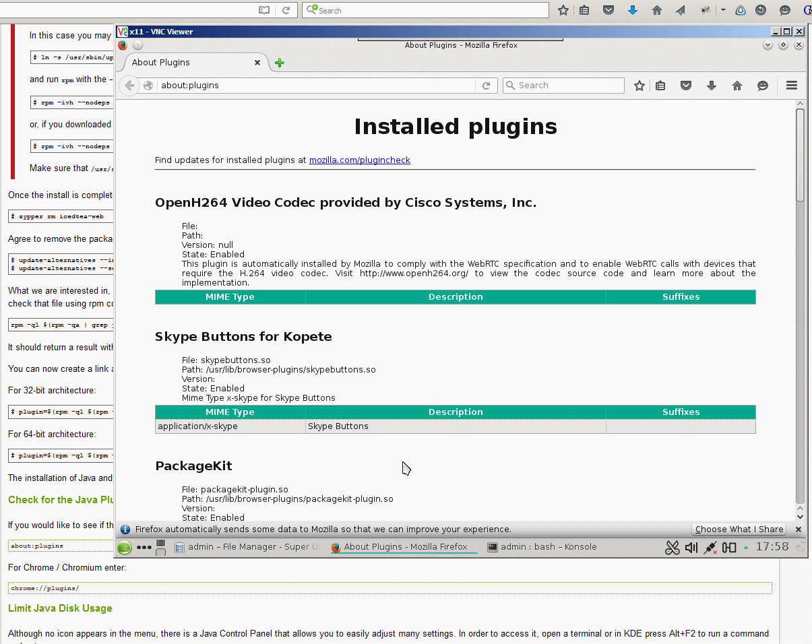This screenshot has width=812, height=644.
Task: Switch to admin : bash – Konsole taskbar entry
Action: 542,548
